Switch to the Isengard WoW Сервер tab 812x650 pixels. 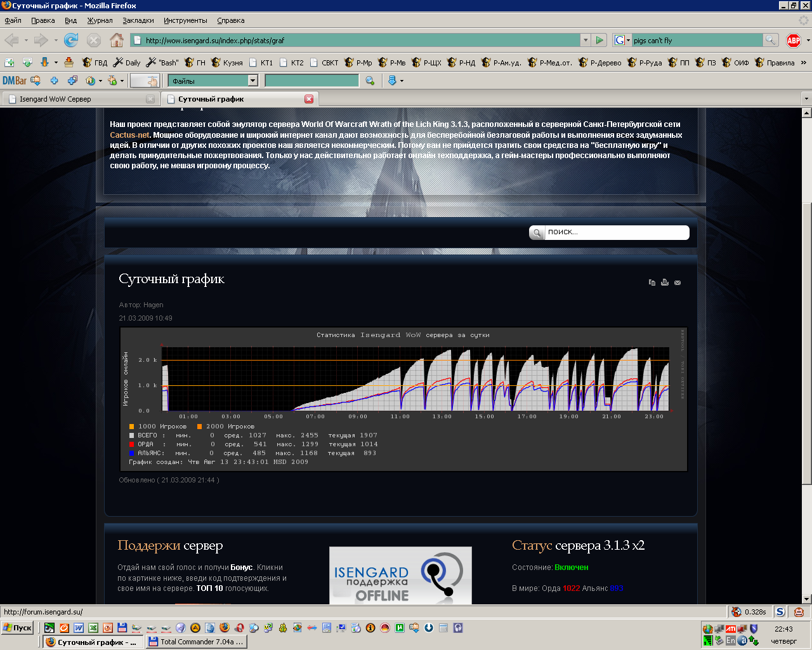pos(81,99)
